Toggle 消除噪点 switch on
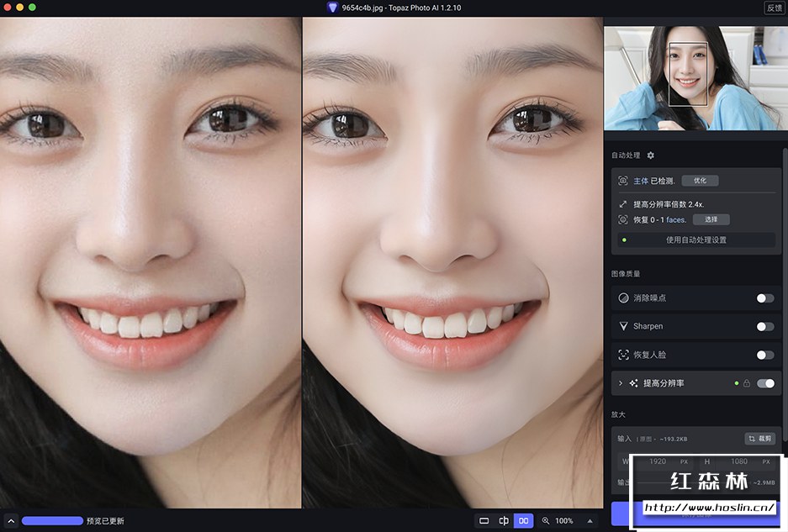Screen dimensions: 788x532 [x=765, y=298]
